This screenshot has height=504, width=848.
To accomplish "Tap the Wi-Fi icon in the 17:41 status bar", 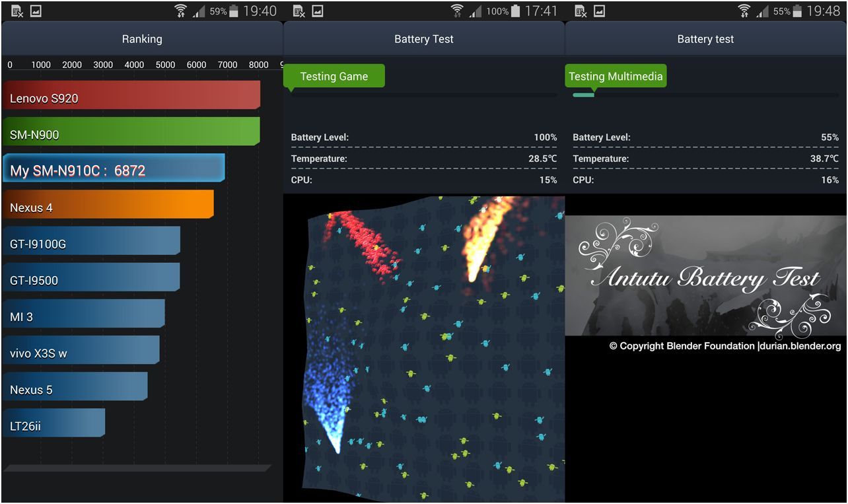I will pos(457,11).
